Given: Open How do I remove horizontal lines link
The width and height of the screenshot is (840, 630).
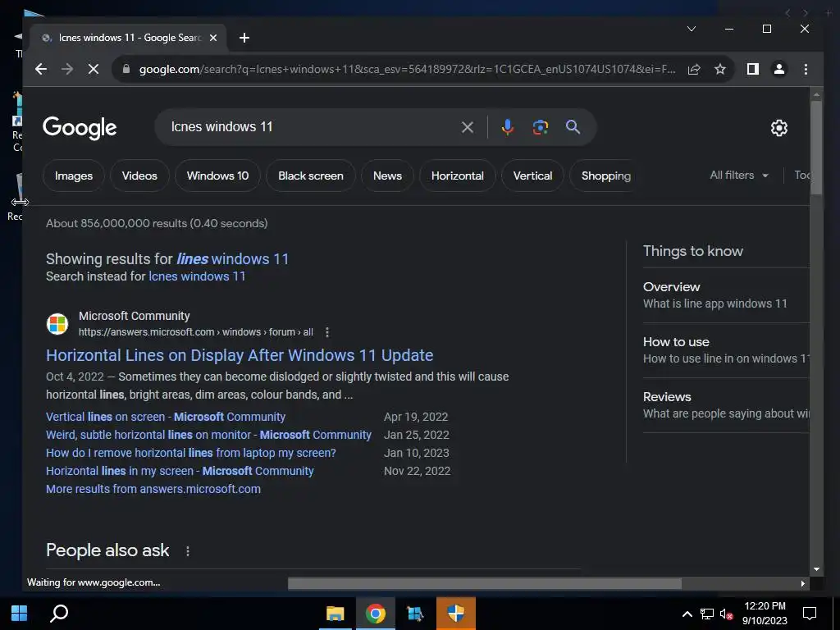Looking at the screenshot, I should [x=190, y=453].
